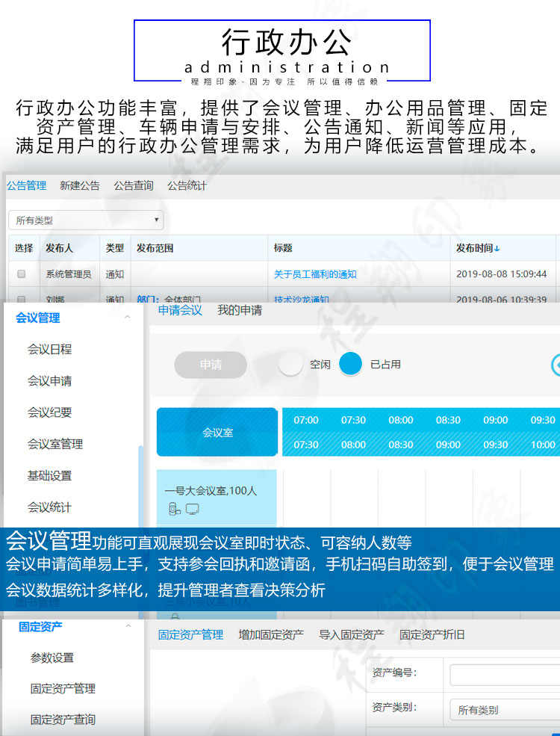
Task: Switch to the 公告管理 tab
Action: coord(27,185)
